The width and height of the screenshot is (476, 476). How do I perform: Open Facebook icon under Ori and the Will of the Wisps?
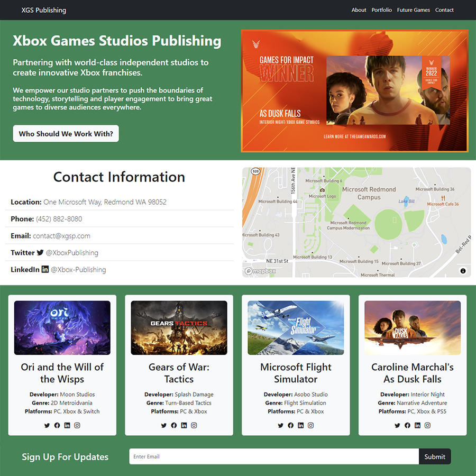point(57,425)
